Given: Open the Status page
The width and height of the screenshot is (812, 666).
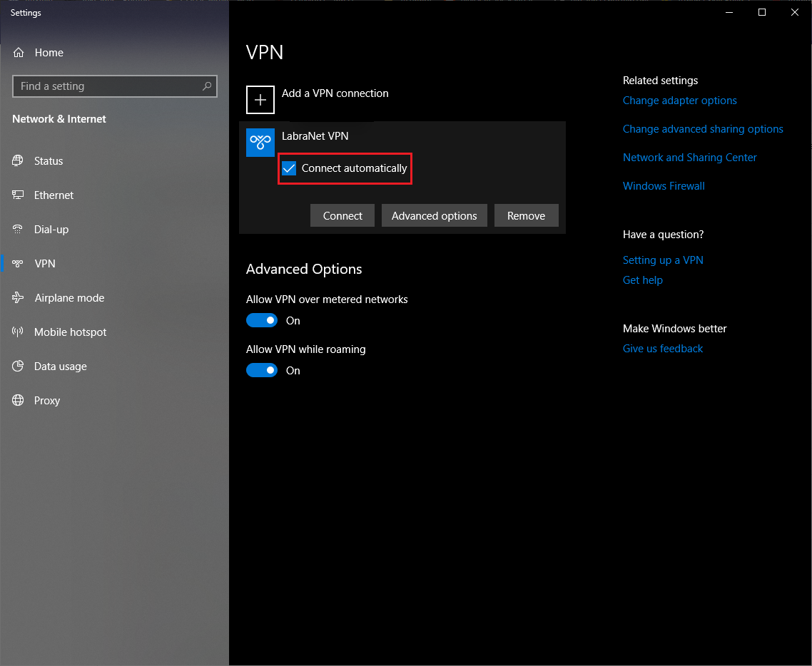Looking at the screenshot, I should click(114, 161).
